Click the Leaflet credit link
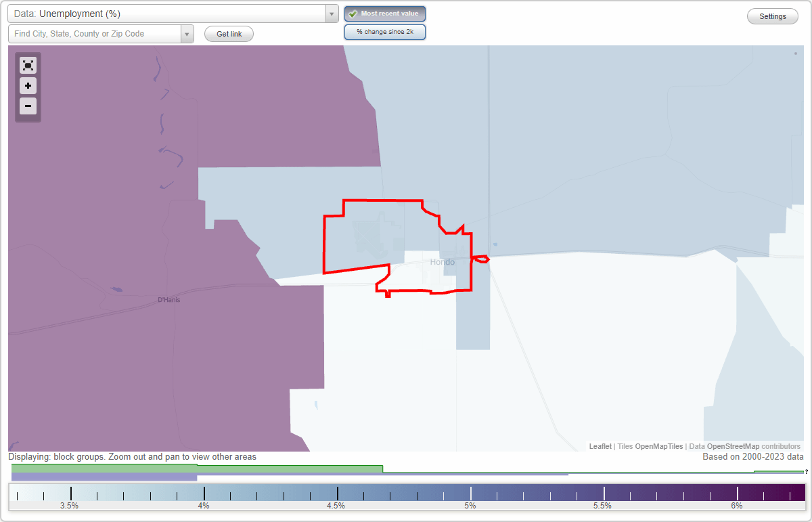Viewport: 812px width, 522px height. coord(599,446)
